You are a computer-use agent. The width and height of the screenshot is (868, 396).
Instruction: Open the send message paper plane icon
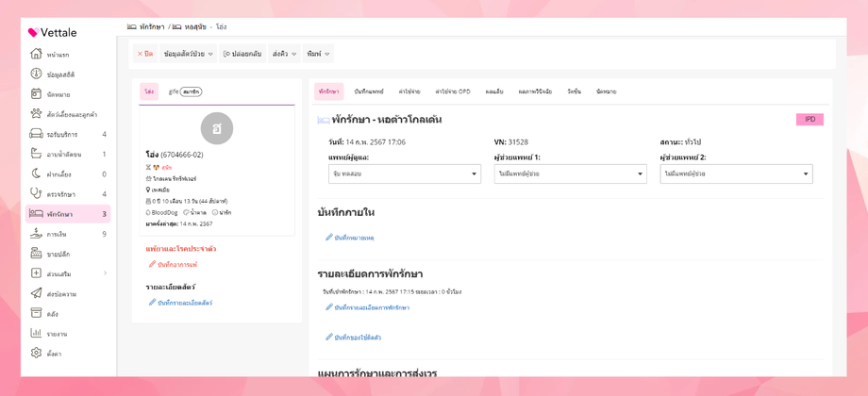36,293
